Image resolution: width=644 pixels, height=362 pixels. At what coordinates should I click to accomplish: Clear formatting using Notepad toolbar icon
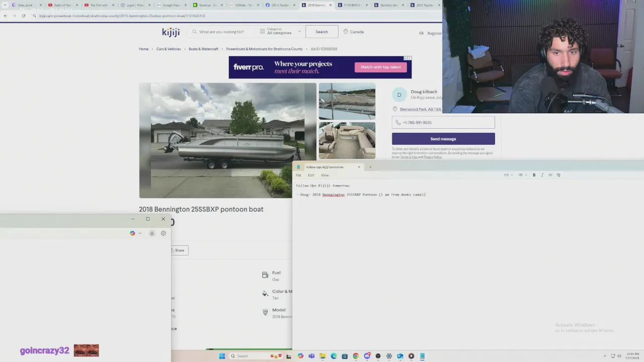point(558,175)
